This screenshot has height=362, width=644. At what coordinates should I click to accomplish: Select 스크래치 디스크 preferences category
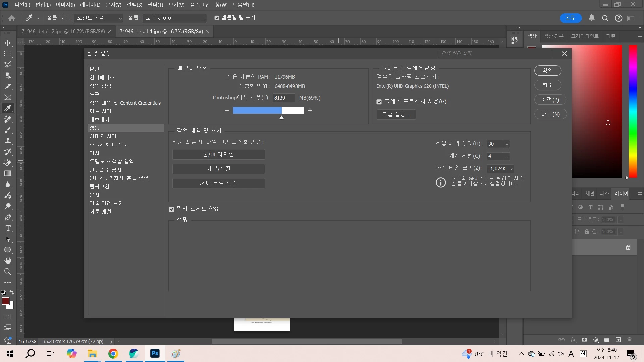[x=108, y=145]
